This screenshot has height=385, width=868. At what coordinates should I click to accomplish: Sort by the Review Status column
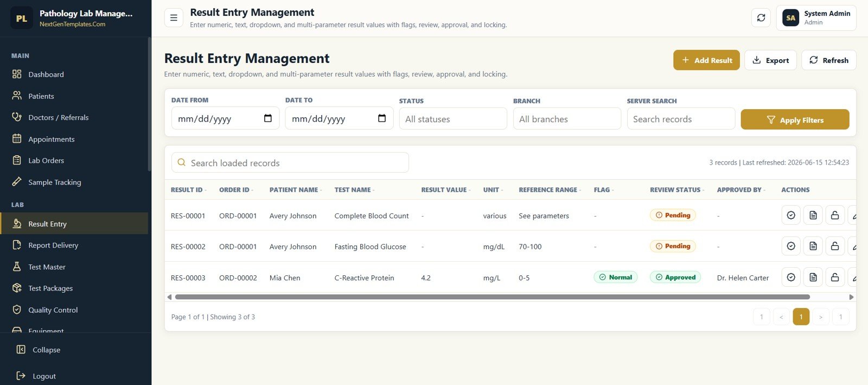tap(677, 190)
